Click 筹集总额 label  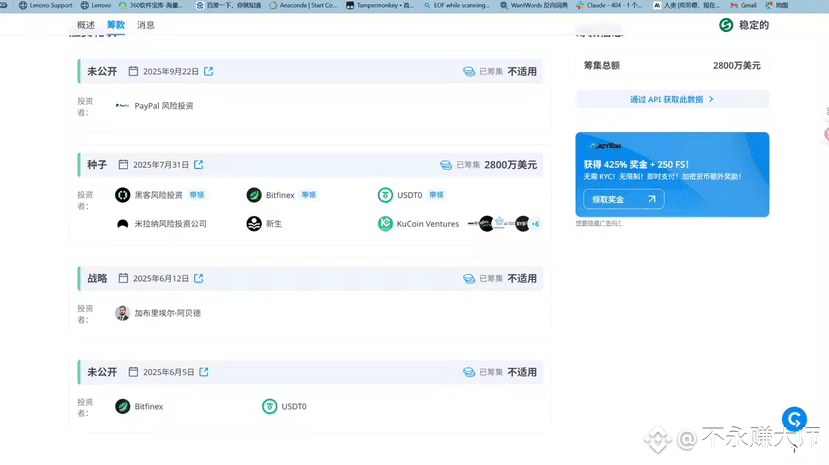point(602,66)
